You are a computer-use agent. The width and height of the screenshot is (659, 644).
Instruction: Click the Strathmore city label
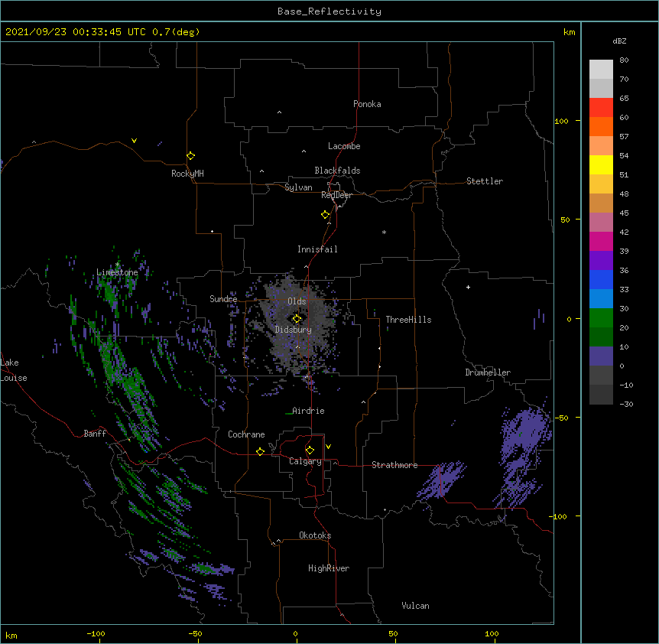tap(394, 465)
